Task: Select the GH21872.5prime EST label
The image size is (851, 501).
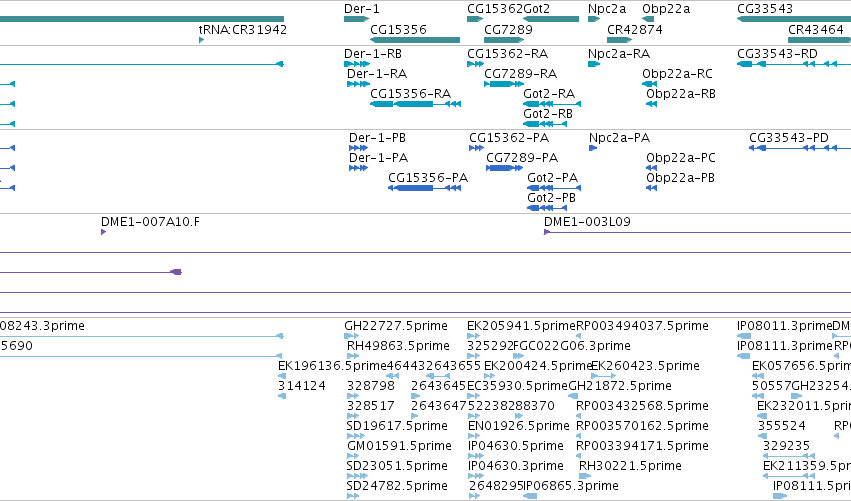Action: tap(620, 386)
